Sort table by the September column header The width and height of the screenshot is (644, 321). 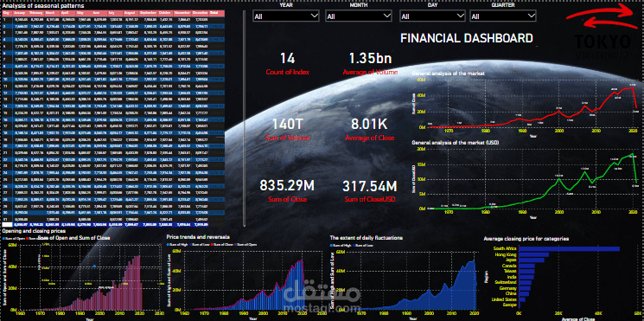[149, 13]
